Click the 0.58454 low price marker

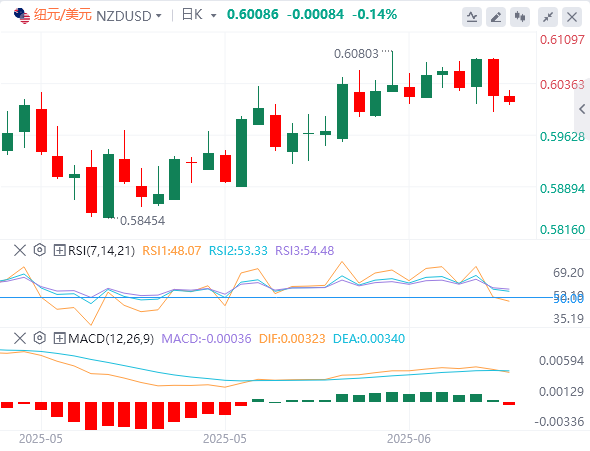142,221
